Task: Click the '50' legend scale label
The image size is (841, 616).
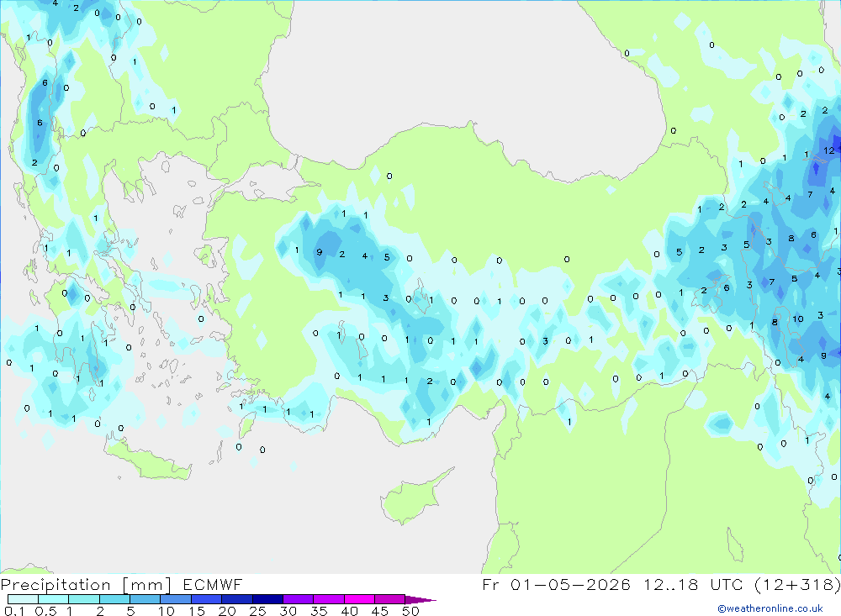Action: pos(410,611)
